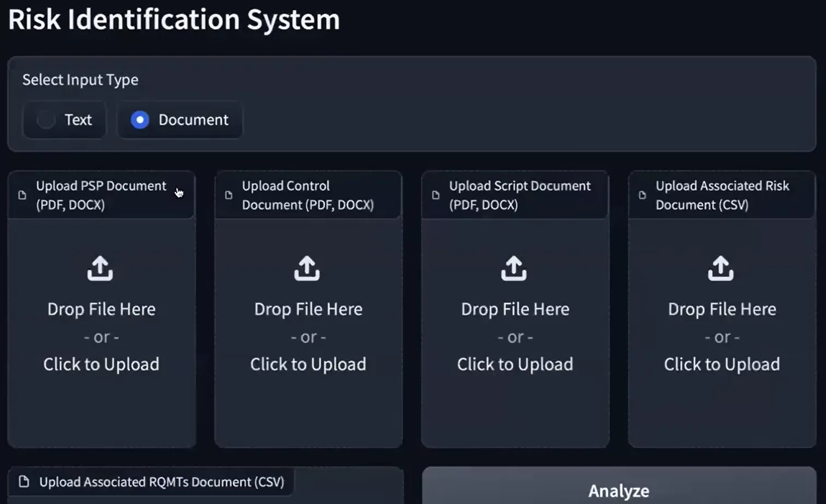Click upload arrow icon in Script Document panel

click(514, 268)
